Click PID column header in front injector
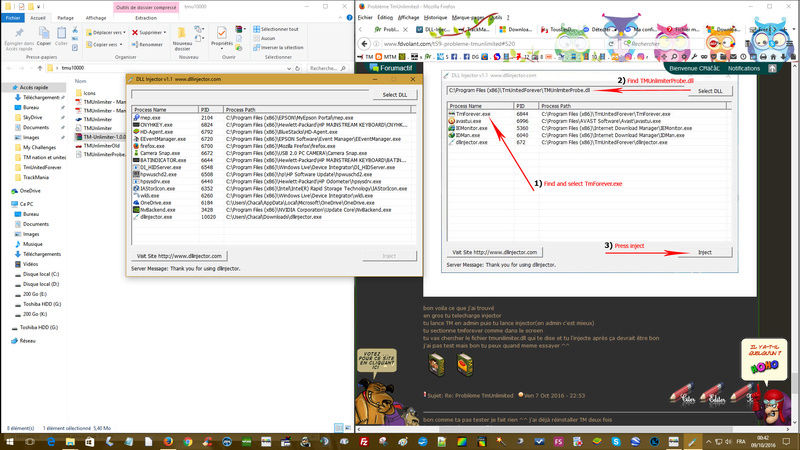800x450 pixels. click(x=211, y=110)
